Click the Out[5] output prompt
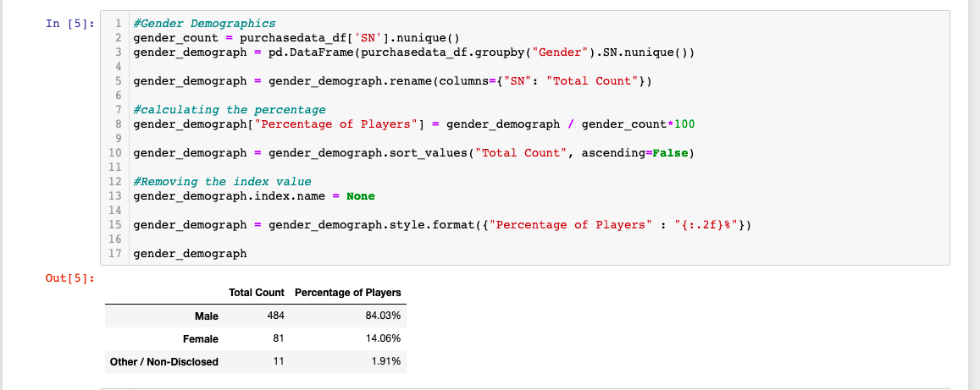 69,278
